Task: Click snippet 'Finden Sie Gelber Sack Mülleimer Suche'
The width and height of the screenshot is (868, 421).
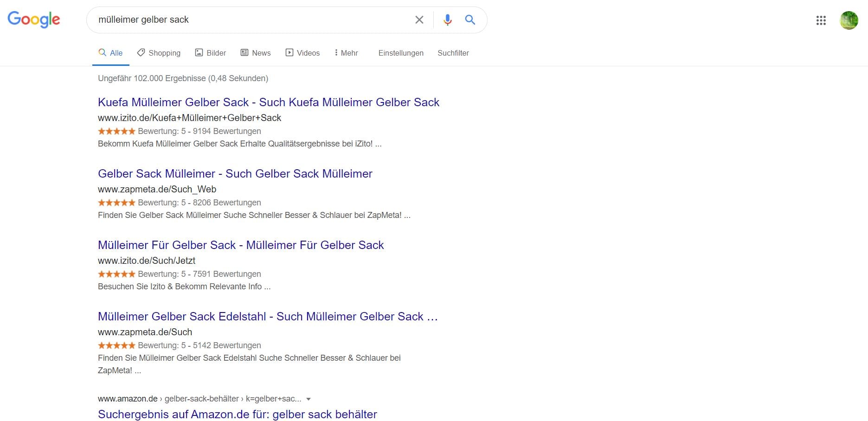Action: point(254,215)
